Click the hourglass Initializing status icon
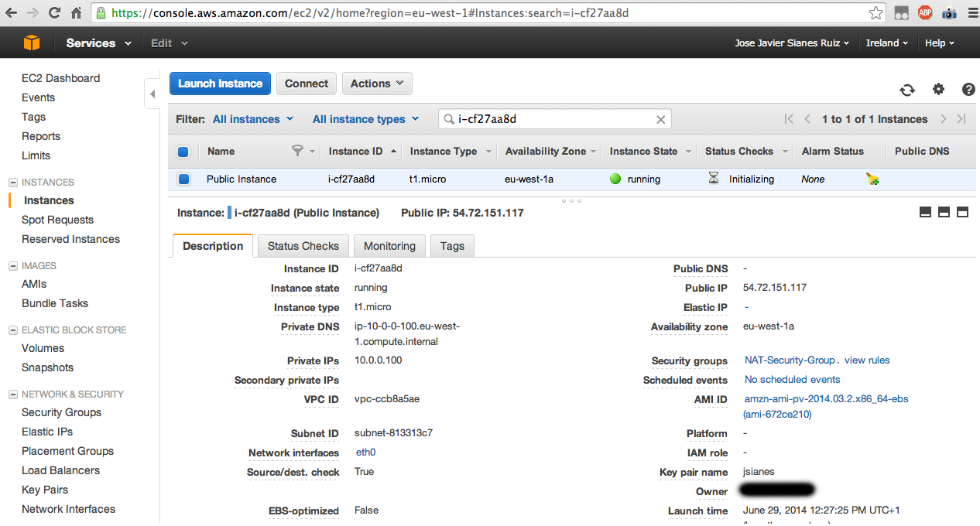The width and height of the screenshot is (980, 526). 714,179
